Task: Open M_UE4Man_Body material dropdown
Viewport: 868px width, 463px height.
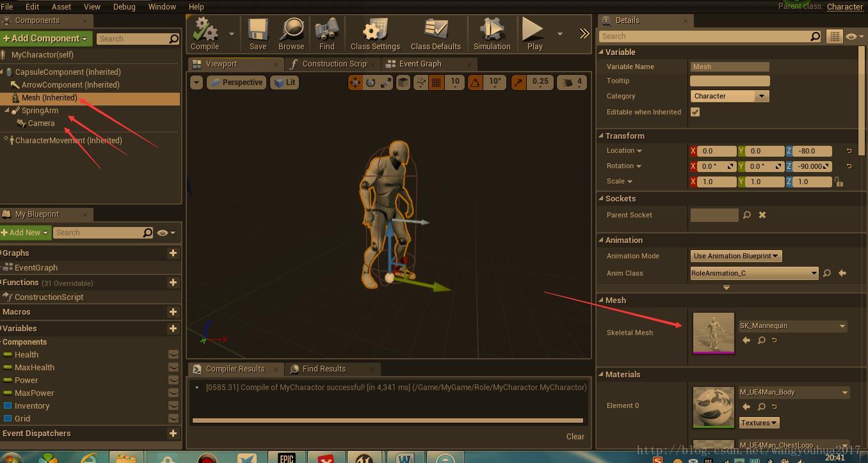Action: pos(794,393)
